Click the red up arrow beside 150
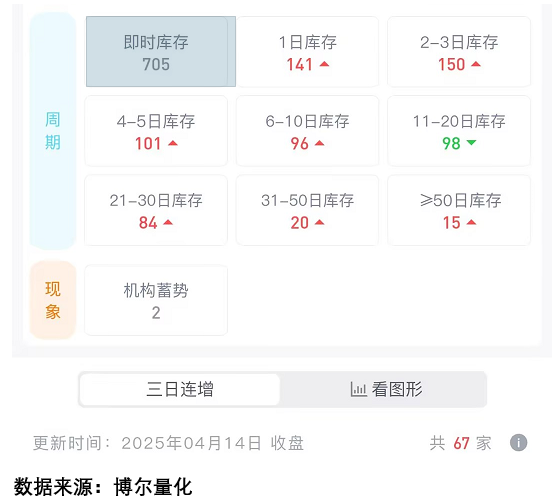The image size is (558, 500). point(476,64)
